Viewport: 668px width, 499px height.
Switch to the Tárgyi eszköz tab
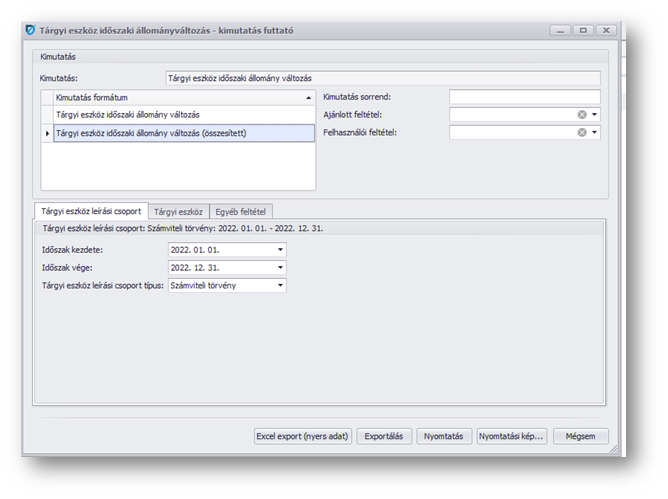click(178, 212)
